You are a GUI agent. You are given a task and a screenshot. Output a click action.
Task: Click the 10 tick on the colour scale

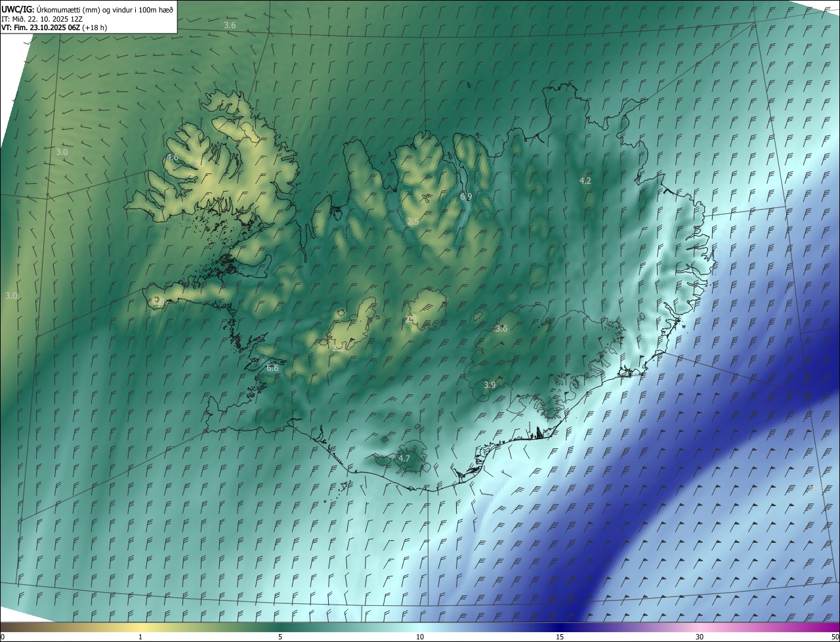420,637
